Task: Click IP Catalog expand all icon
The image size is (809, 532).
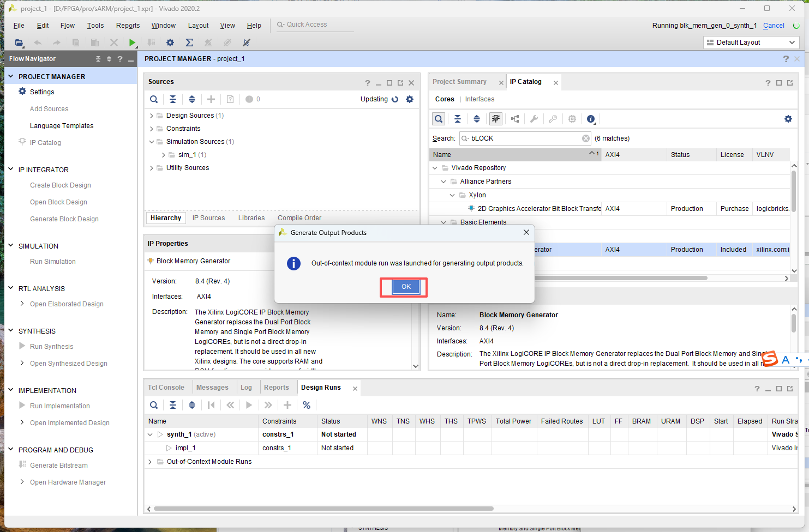Action: (477, 119)
